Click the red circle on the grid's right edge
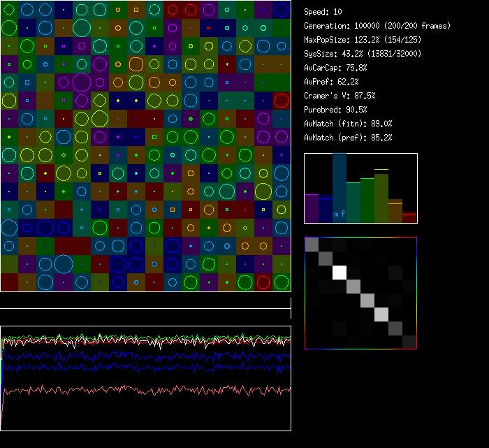 (281, 100)
